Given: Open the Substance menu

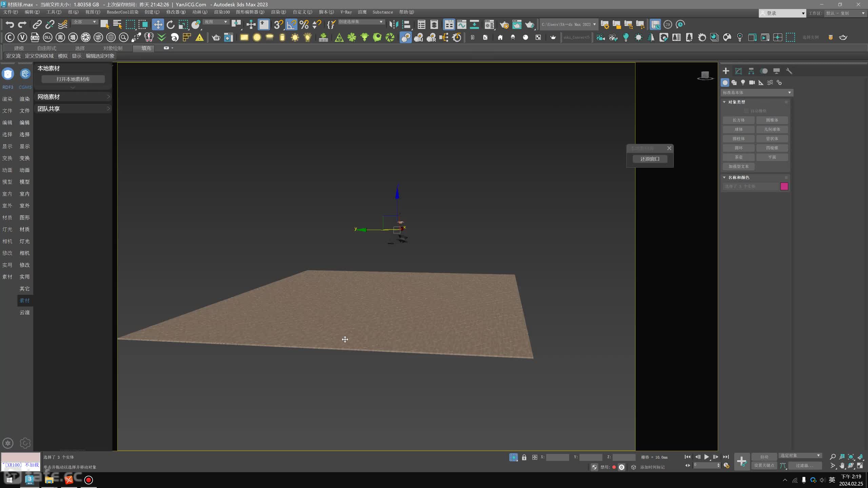Looking at the screenshot, I should pos(382,12).
